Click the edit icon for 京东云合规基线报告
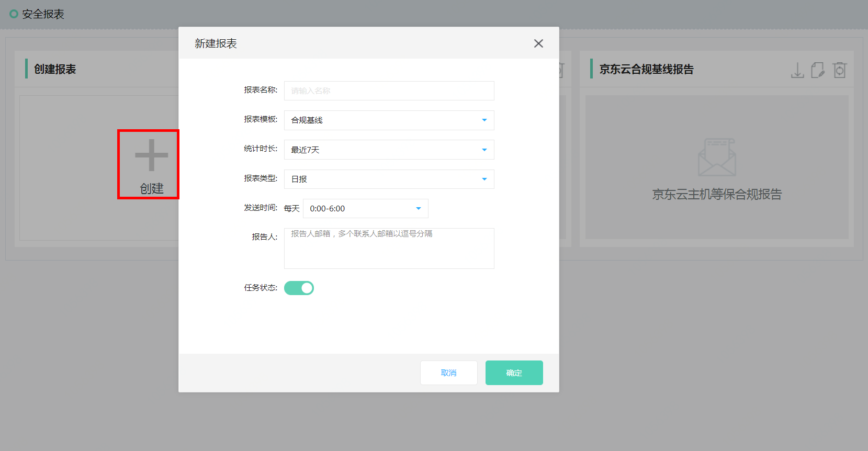Screen dimensions: 868x451 click(x=818, y=70)
